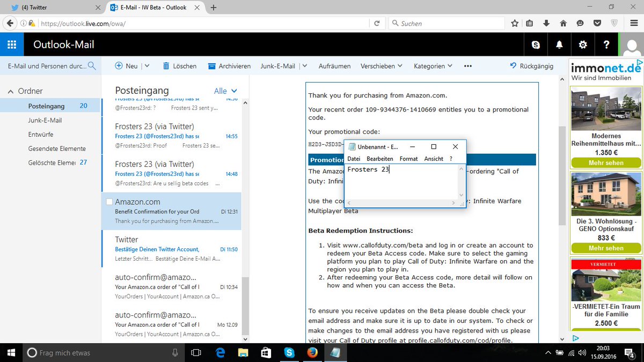Open Bearbeiten menu in Notepad
Viewport: 644px width, 362px height.
(x=380, y=159)
